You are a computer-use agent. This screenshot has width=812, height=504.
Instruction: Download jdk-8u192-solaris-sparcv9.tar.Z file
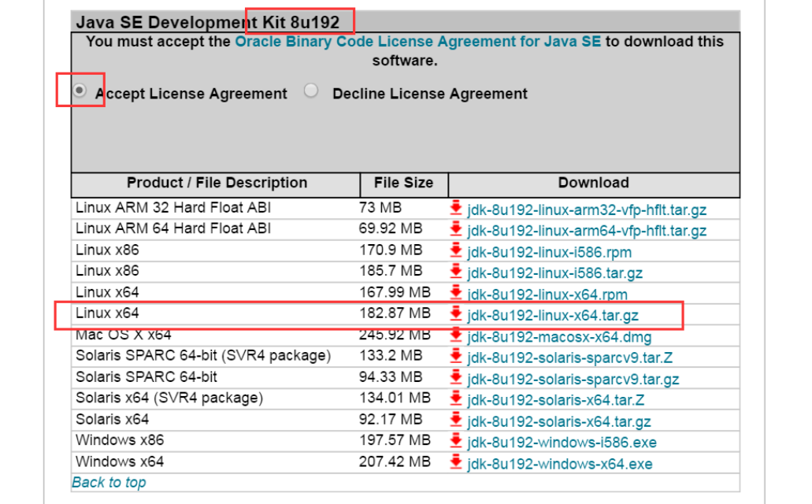point(569,358)
